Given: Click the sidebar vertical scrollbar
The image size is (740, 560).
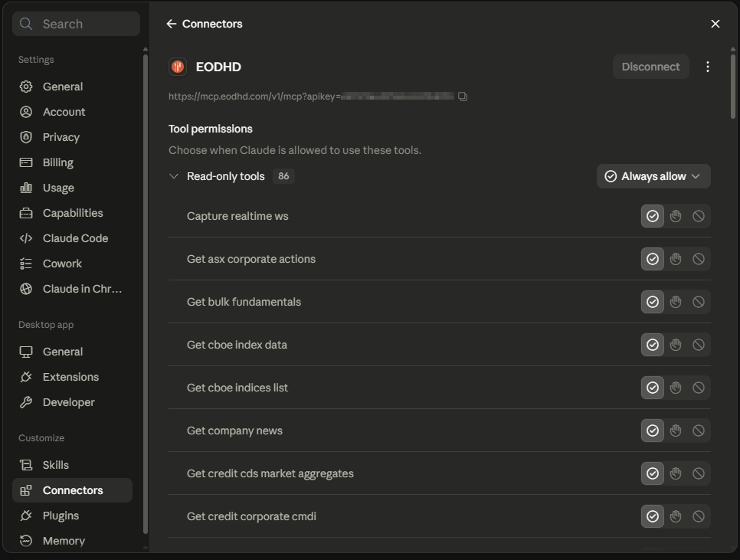Looking at the screenshot, I should [x=146, y=294].
